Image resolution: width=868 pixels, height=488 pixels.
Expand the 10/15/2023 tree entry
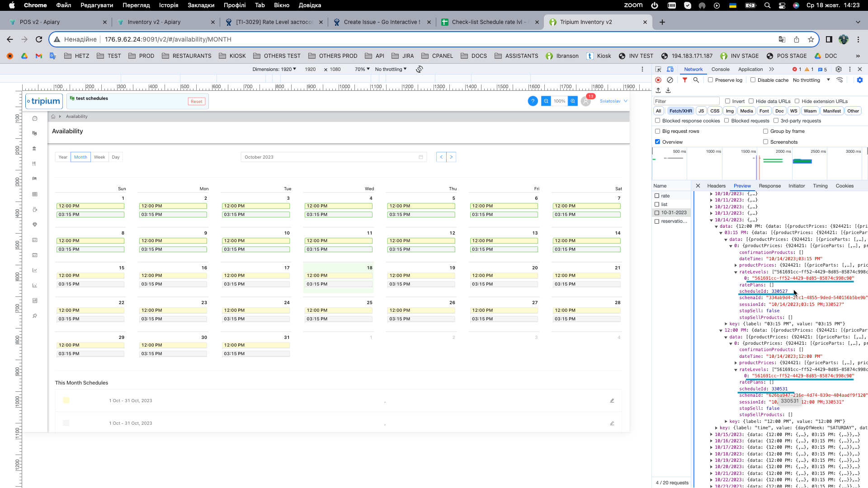tap(711, 435)
